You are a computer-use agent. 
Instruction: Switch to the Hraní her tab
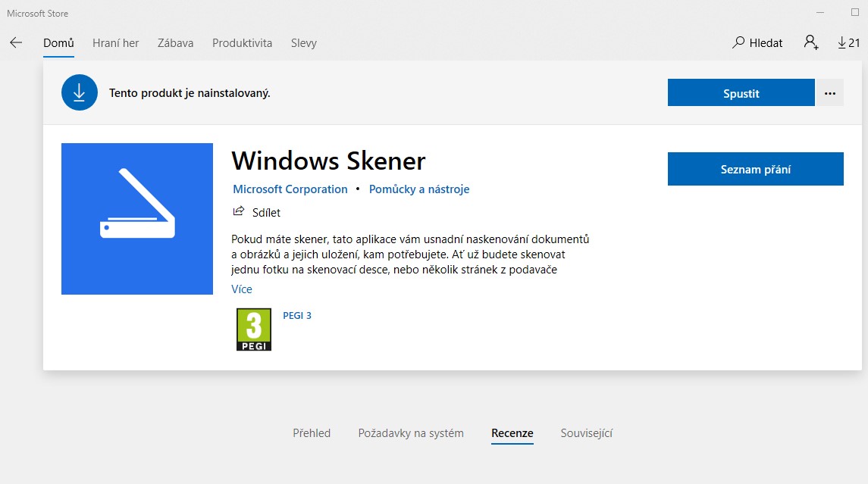(115, 43)
